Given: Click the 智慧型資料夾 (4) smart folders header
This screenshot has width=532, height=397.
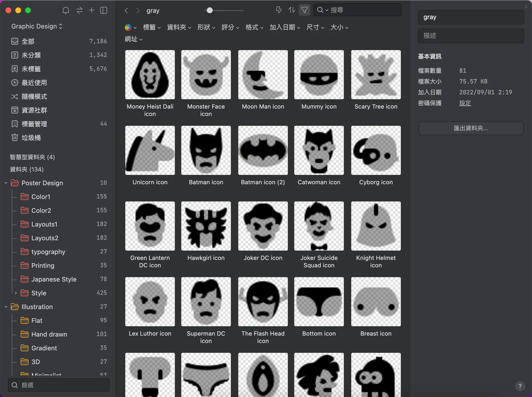Looking at the screenshot, I should tap(32, 157).
